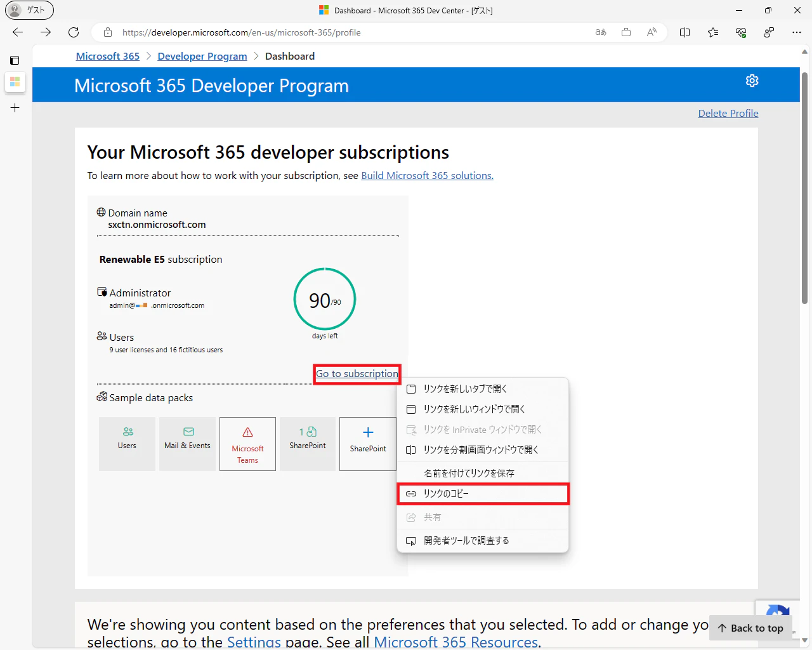Open the shopping bag icon in address bar
This screenshot has height=650, width=812.
point(626,32)
